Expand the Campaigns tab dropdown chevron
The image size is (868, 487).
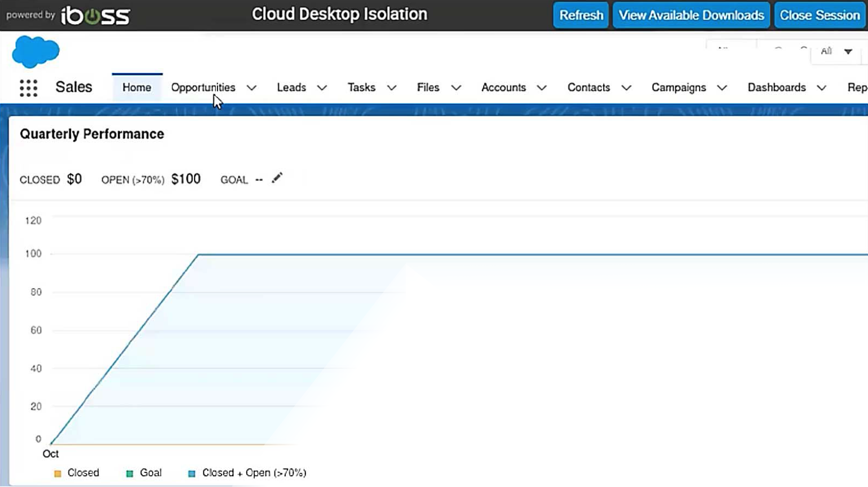coord(722,88)
